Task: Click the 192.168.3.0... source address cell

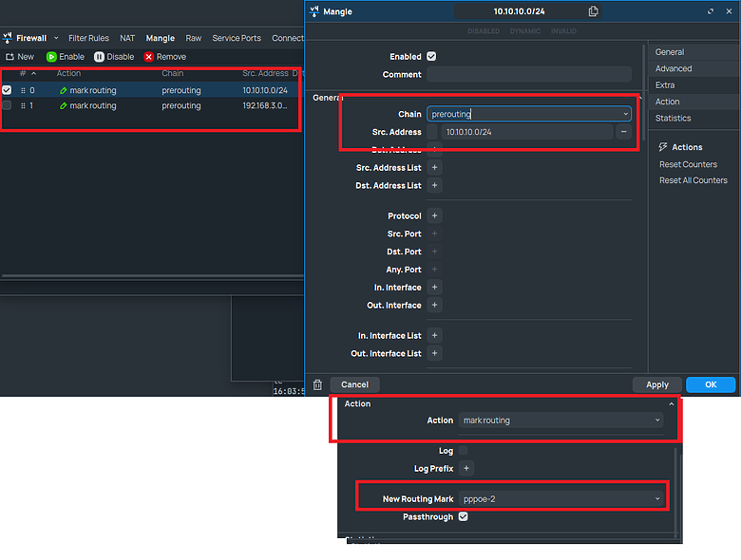Action: [x=265, y=105]
